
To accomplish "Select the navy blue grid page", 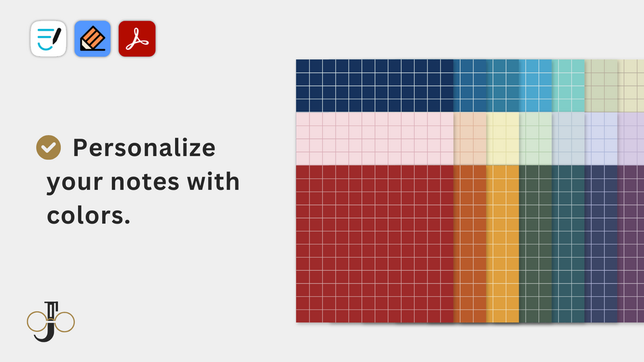I will (374, 85).
